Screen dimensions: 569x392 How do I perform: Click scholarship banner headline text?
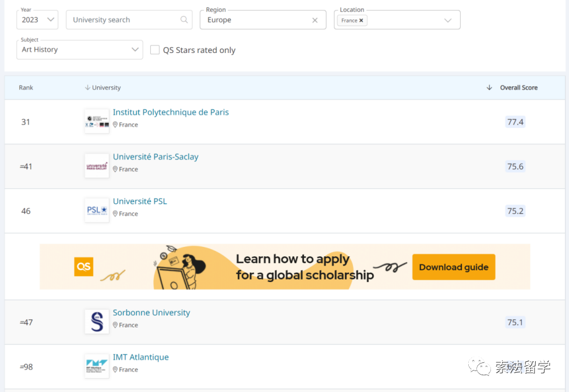coord(305,267)
